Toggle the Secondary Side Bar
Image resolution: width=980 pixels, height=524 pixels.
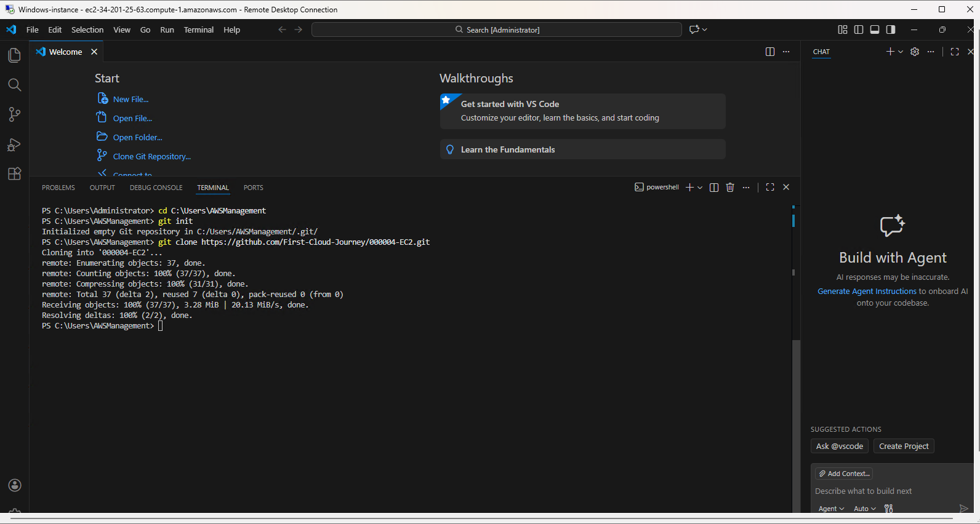tap(891, 30)
